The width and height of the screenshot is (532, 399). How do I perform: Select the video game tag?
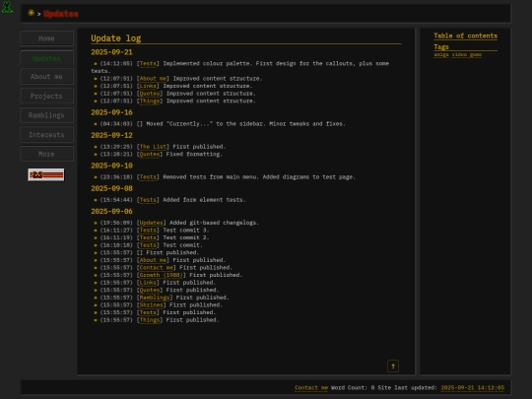coord(467,54)
